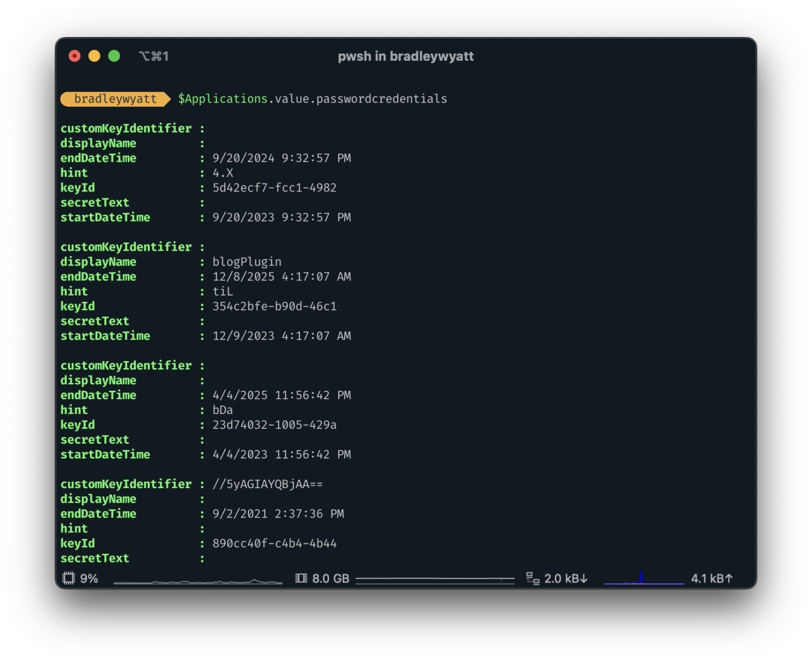
Task: Click the startDateTime label beside 12/9/2023
Action: point(105,336)
